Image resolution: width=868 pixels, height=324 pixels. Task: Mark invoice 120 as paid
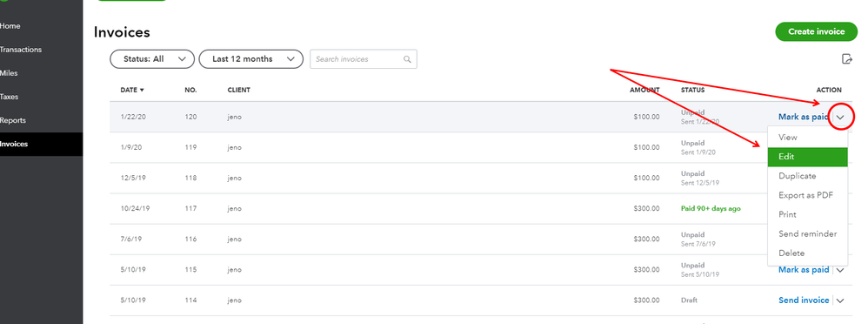coord(804,117)
